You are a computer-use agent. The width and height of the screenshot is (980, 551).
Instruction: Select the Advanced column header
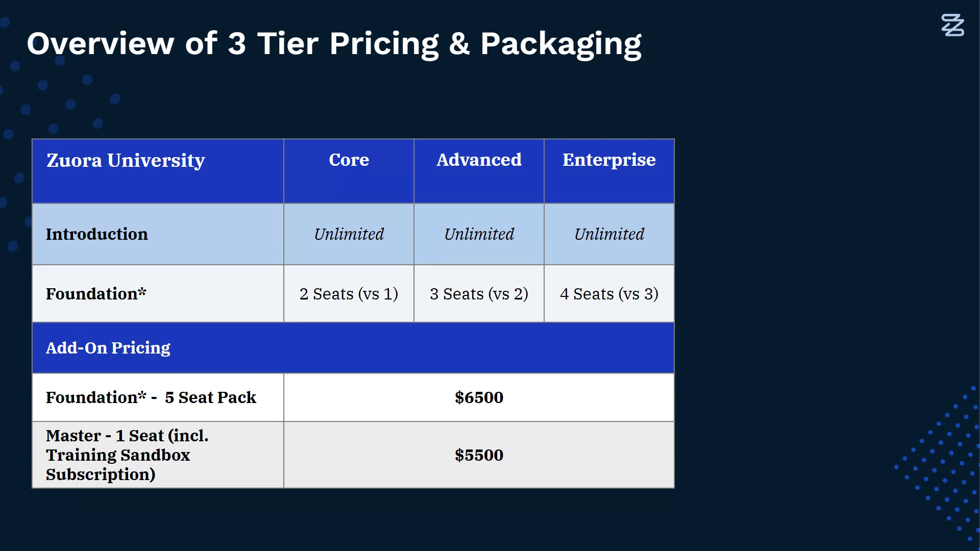coord(479,160)
